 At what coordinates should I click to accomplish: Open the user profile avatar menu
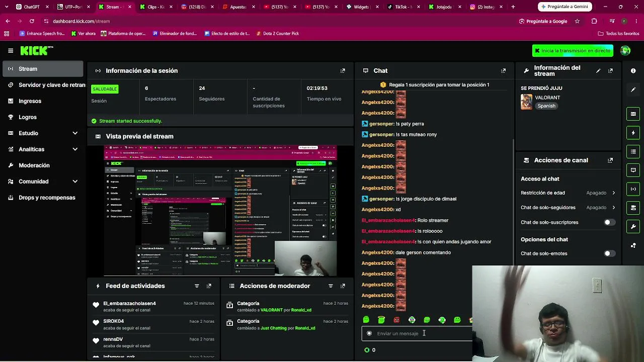click(625, 51)
